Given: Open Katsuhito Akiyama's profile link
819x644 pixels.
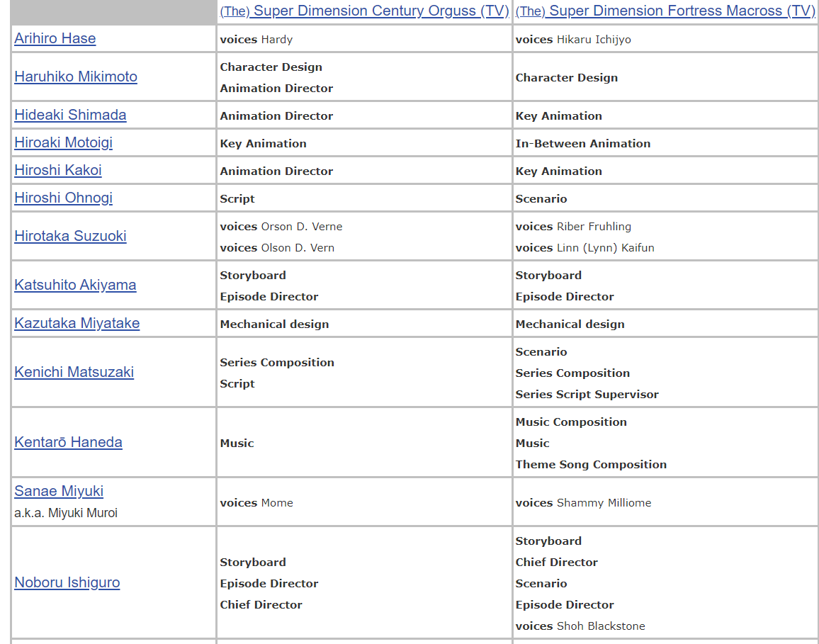Looking at the screenshot, I should tap(75, 286).
